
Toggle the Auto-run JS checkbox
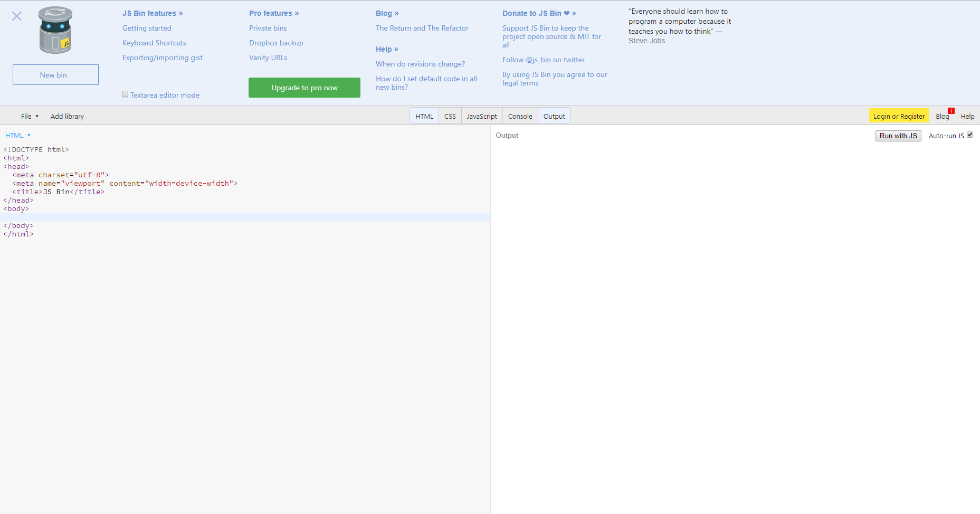[970, 135]
